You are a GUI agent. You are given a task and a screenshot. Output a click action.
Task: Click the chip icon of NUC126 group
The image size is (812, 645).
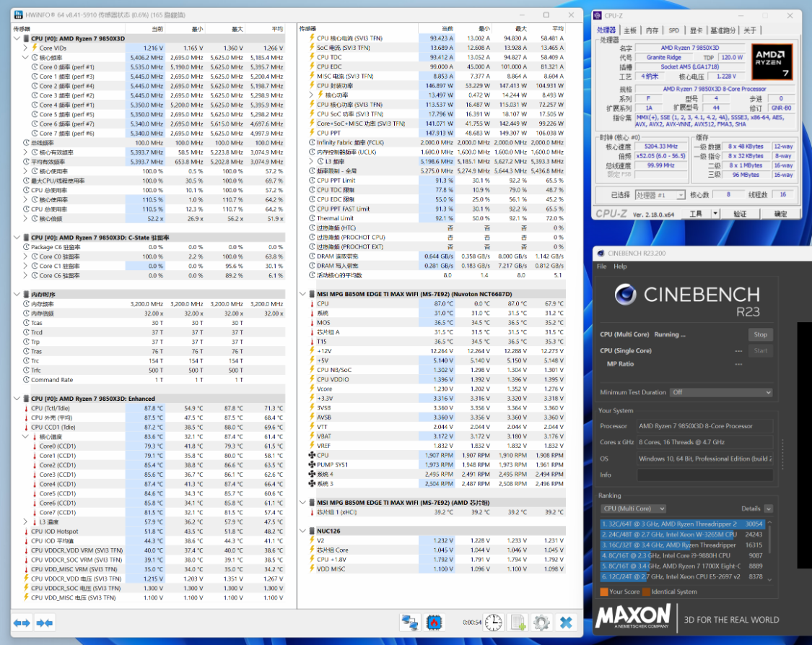click(x=312, y=531)
